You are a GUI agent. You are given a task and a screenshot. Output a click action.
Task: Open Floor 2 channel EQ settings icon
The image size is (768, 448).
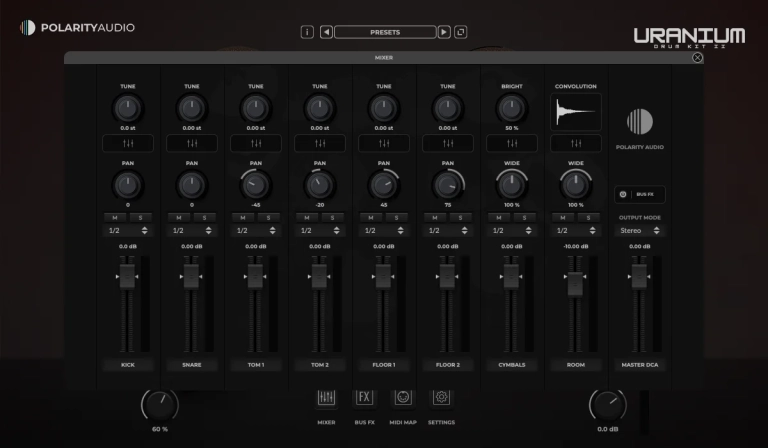(x=448, y=143)
